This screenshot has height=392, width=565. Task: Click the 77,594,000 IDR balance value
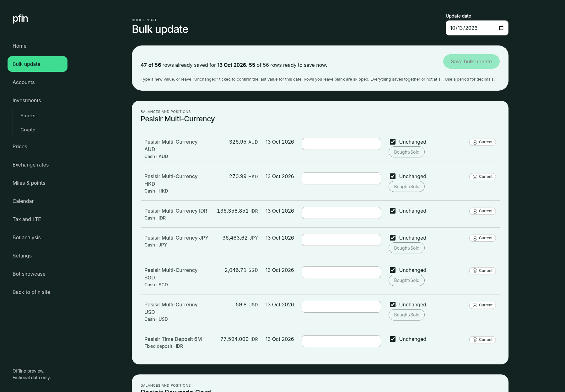point(239,339)
